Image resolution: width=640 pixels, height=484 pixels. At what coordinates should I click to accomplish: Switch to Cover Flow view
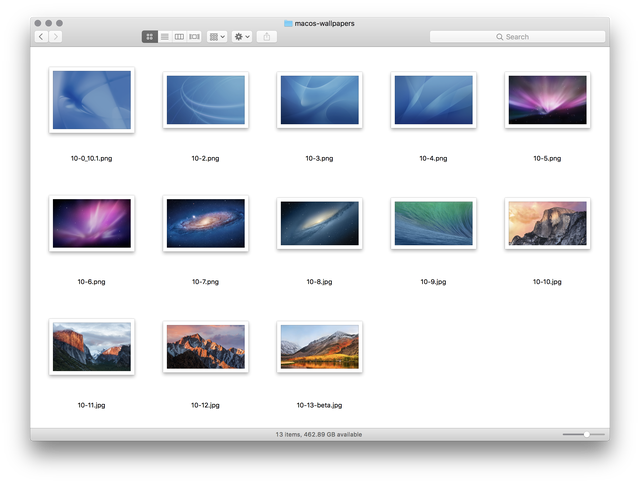(x=194, y=37)
